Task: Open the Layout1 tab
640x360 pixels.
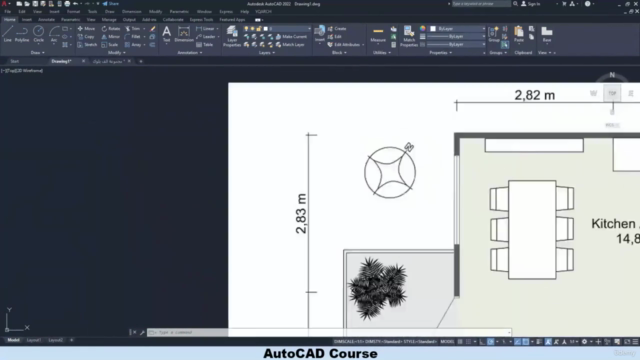Action: point(33,340)
